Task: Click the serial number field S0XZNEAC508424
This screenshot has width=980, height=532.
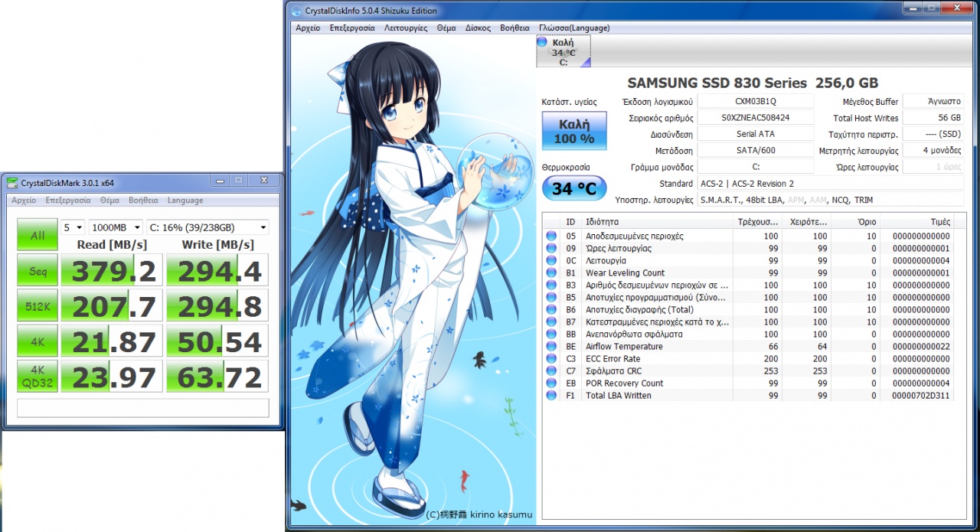Action: pos(756,118)
